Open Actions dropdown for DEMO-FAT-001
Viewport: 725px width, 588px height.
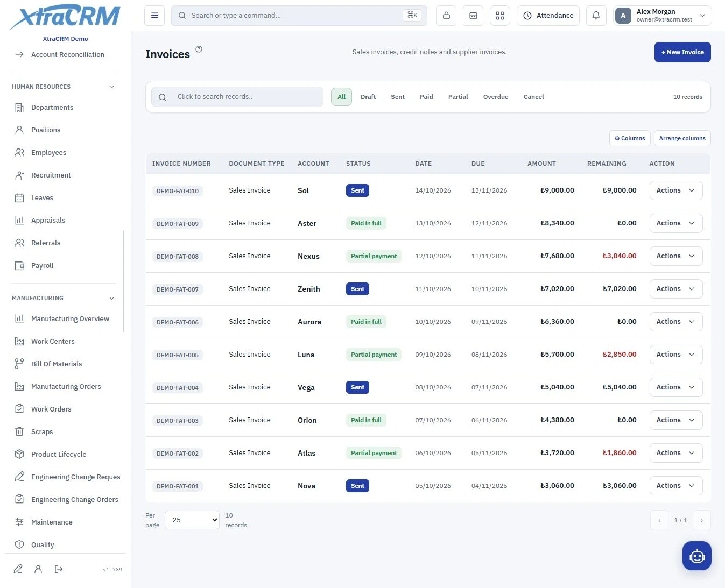point(676,486)
